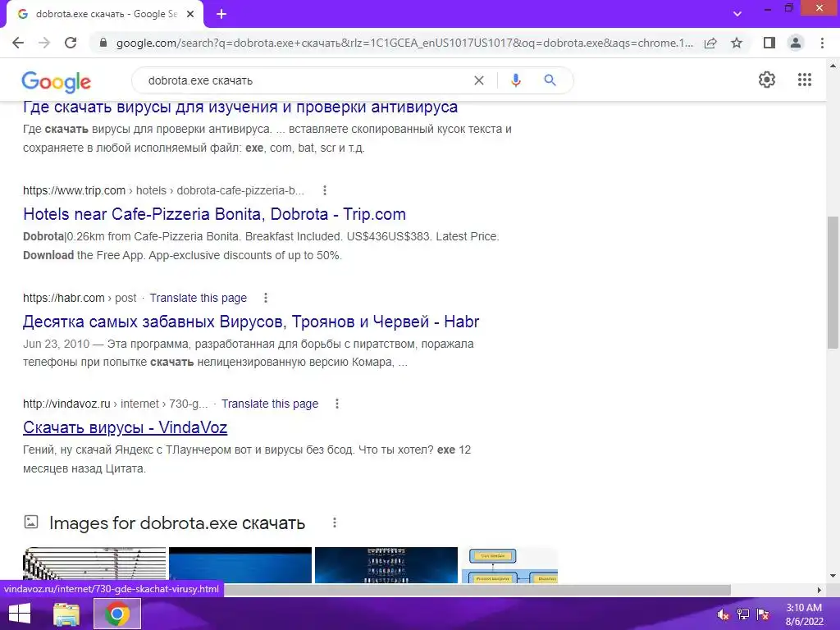Viewport: 840px width, 630px height.
Task: Open a new browser tab
Action: 221,14
